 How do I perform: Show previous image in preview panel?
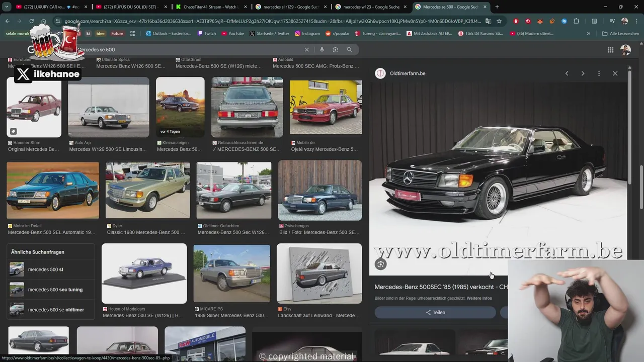click(567, 73)
